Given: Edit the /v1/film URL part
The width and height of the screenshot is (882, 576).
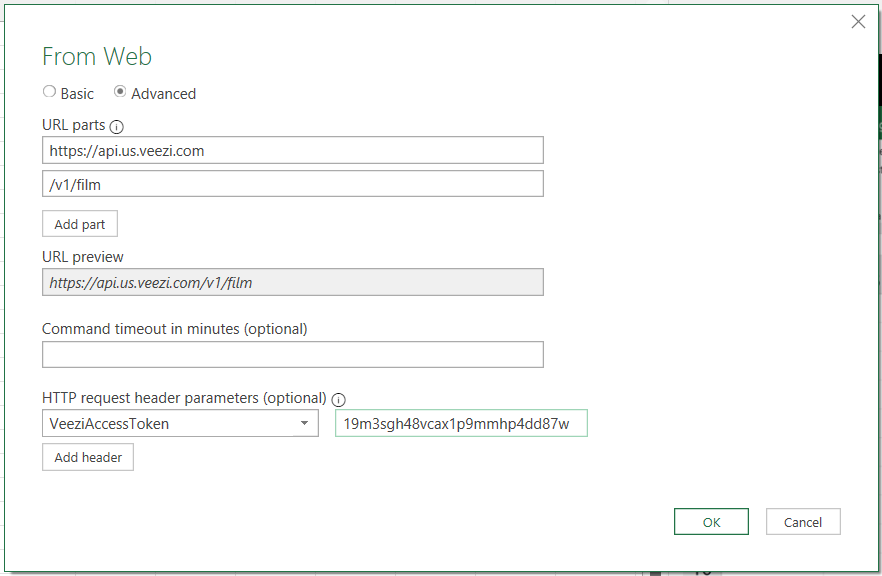Looking at the screenshot, I should tap(292, 183).
